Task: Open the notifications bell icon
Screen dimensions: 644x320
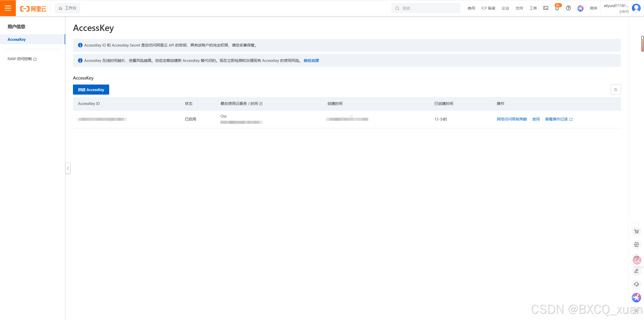Action: 557,8
